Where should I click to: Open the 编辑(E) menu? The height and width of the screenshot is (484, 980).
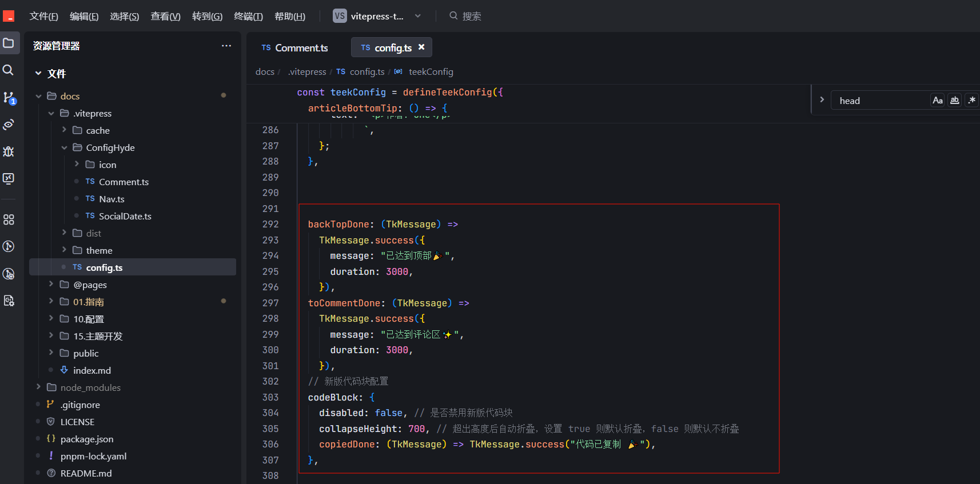pos(84,16)
